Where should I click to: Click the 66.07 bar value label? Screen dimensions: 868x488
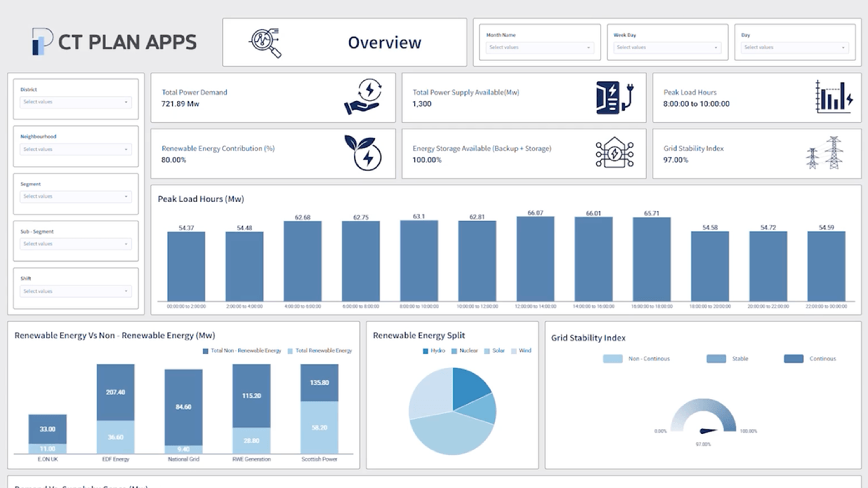coord(535,213)
